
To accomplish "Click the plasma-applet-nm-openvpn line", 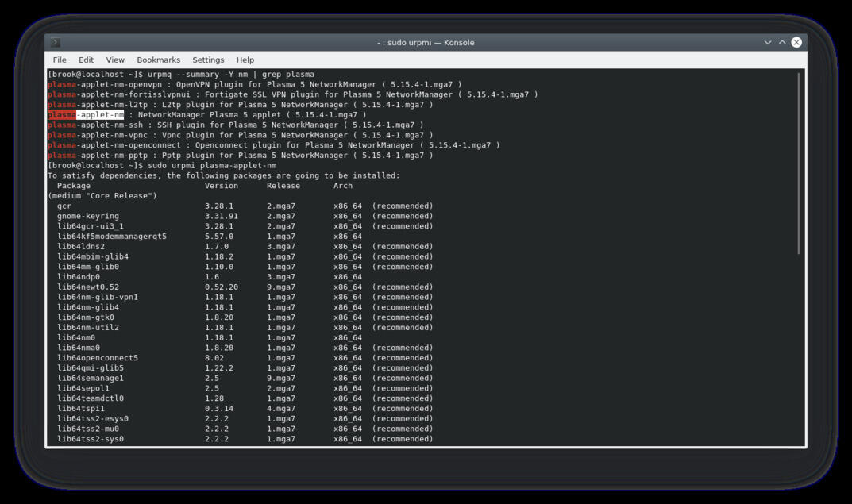I will click(254, 84).
